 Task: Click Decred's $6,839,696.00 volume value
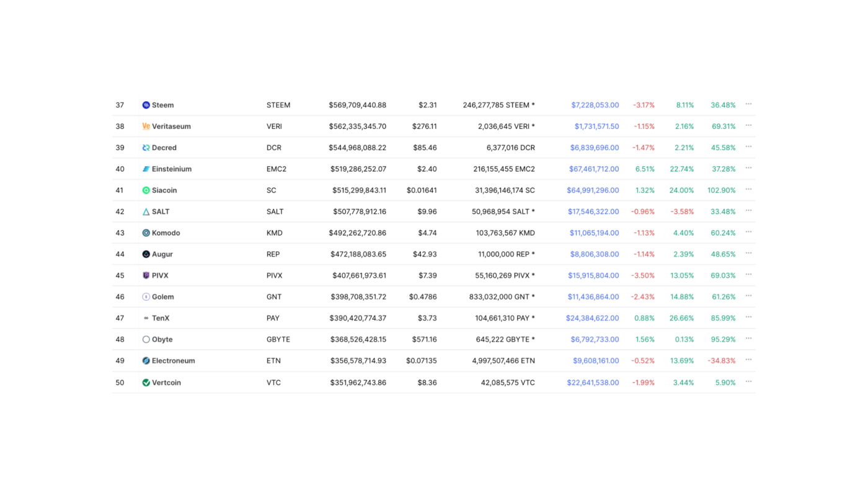coord(595,148)
